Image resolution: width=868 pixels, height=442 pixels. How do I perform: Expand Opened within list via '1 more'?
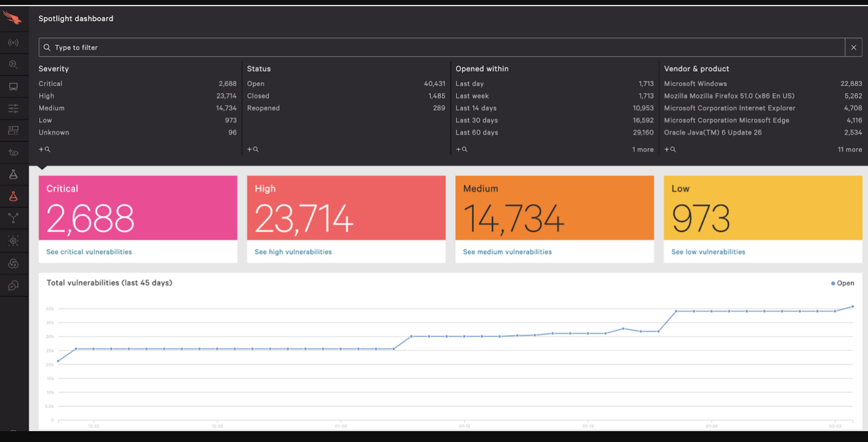(643, 150)
